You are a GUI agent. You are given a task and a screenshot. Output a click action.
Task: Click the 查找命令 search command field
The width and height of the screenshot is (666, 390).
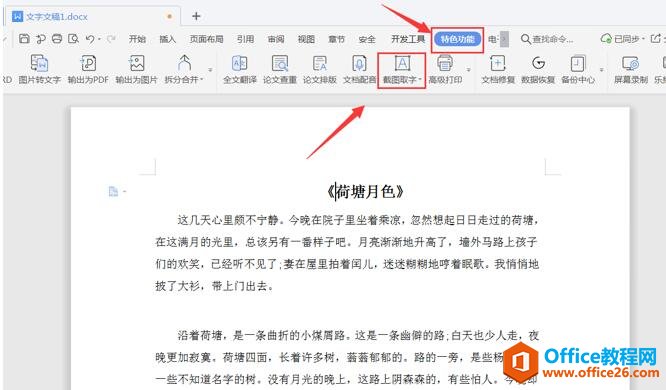(x=547, y=39)
